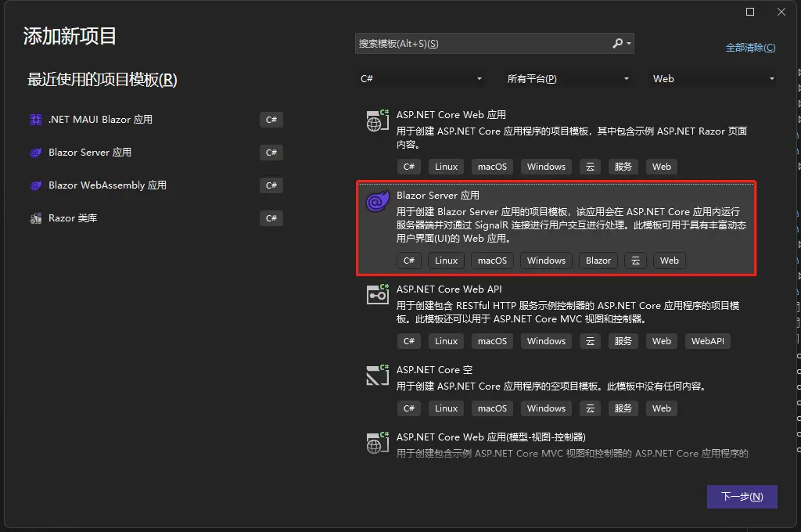This screenshot has height=532, width=801.
Task: Click the 全部清除 link
Action: [750, 48]
